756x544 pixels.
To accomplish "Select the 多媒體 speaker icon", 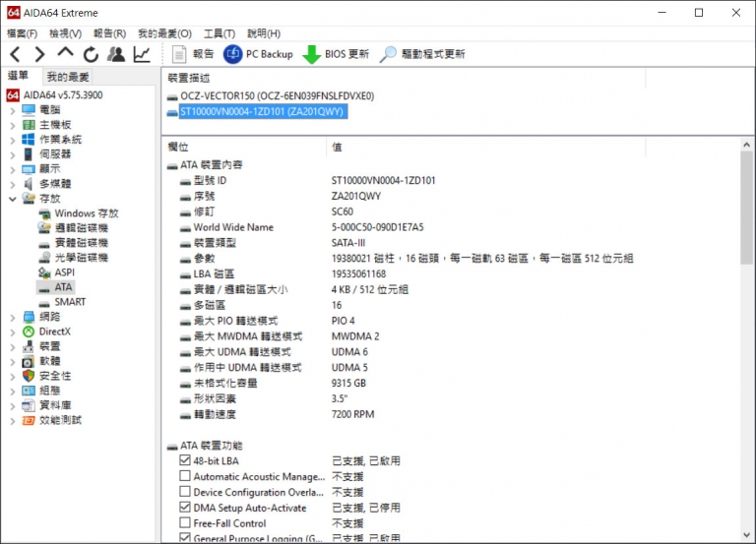I will point(29,184).
